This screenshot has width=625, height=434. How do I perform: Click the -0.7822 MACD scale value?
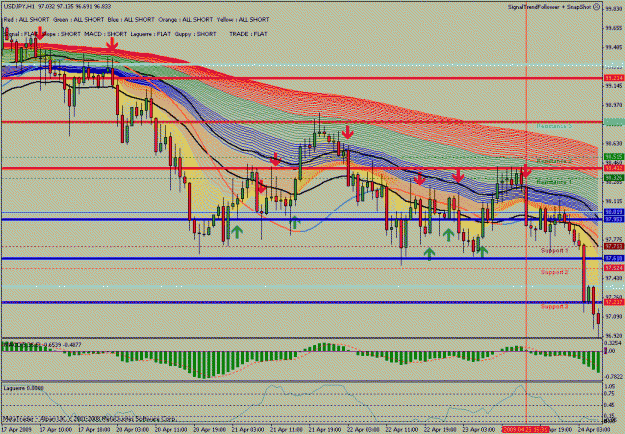pos(614,376)
